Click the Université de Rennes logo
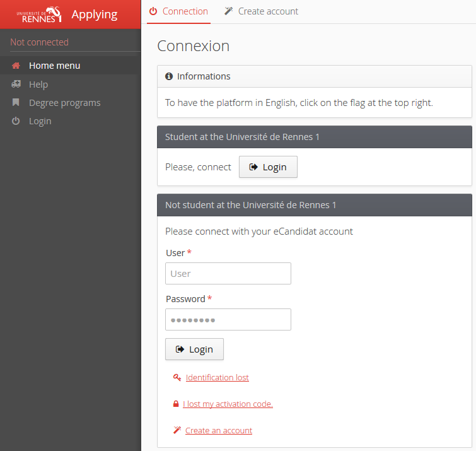 (x=39, y=15)
